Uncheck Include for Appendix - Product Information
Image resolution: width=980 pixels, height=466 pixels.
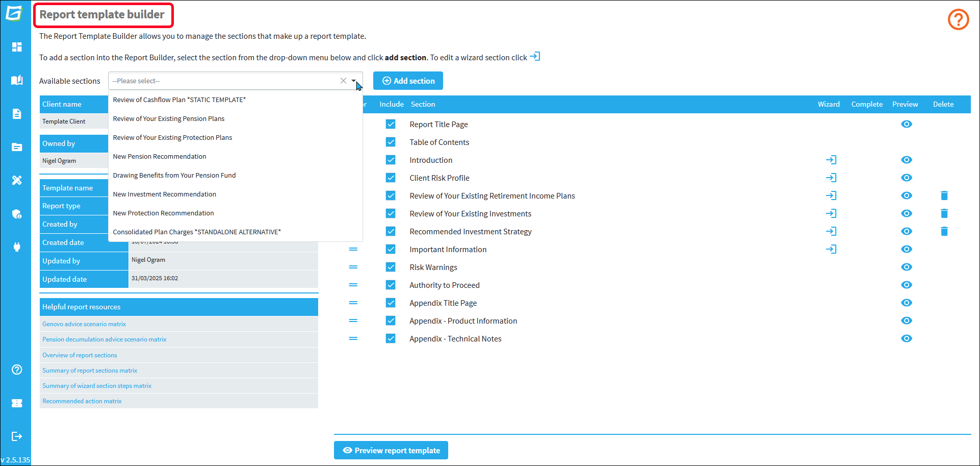(391, 321)
